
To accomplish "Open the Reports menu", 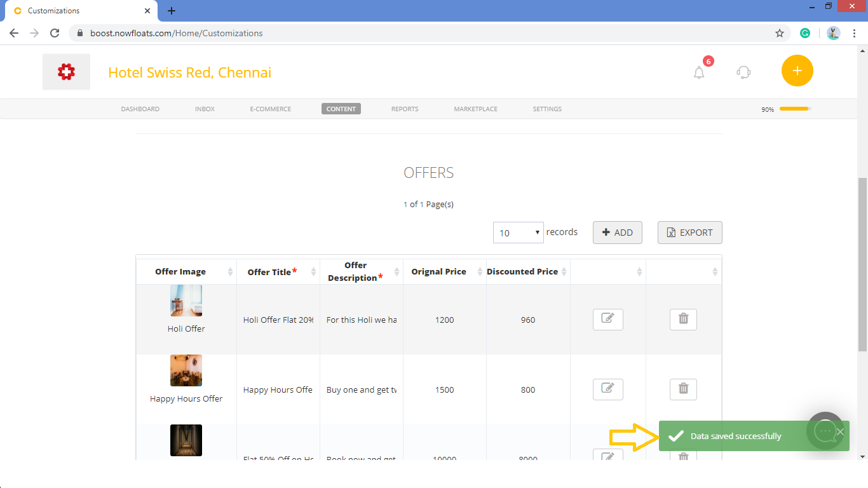I will point(405,109).
